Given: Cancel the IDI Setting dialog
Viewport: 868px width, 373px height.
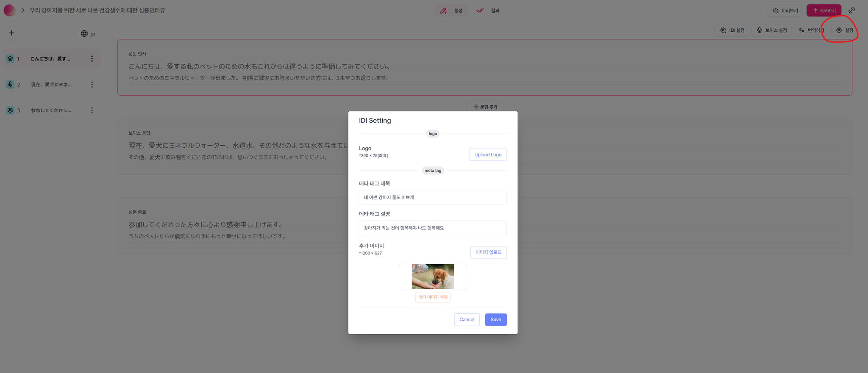Looking at the screenshot, I should pos(467,320).
